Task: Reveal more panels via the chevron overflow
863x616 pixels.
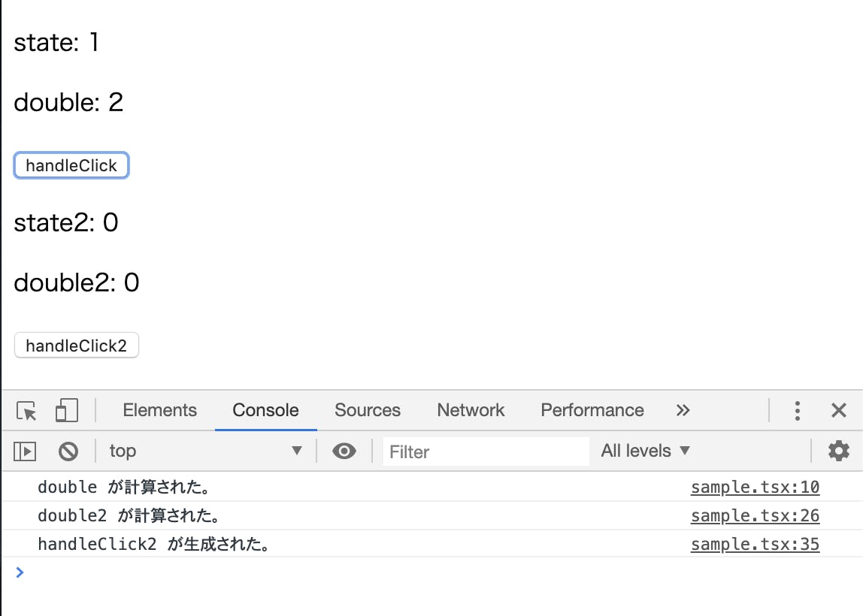Action: [x=683, y=410]
